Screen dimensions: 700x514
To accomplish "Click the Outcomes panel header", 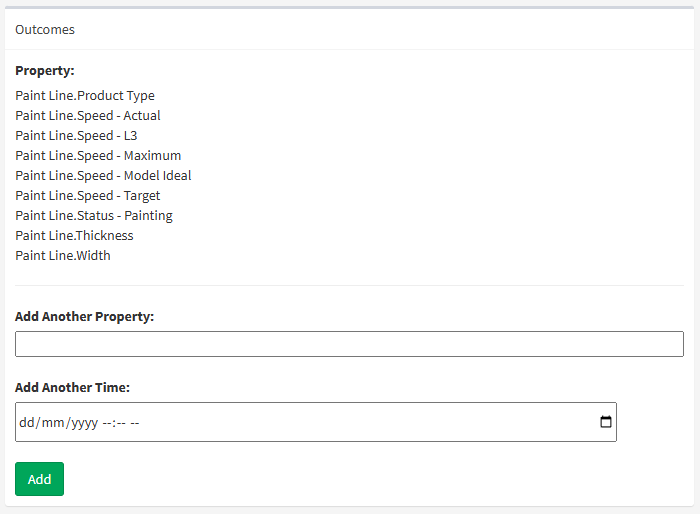I will tap(45, 29).
